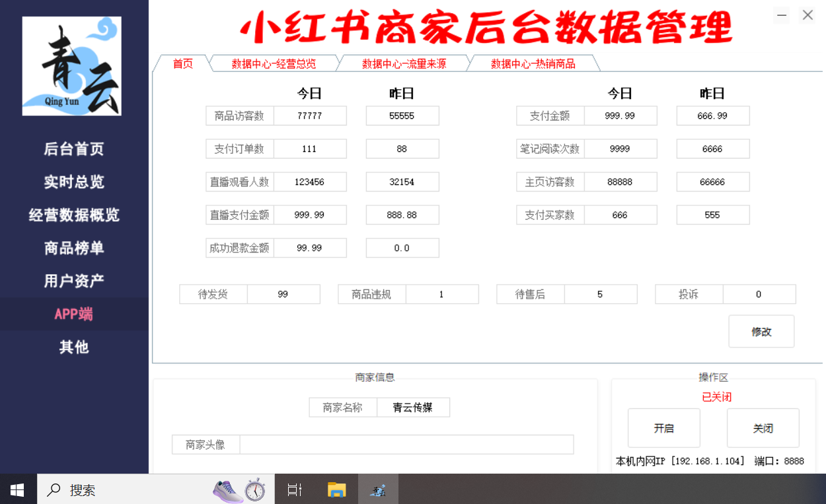The image size is (826, 504).
Task: Edit yesterday's 笔记阅读次数 field 6666
Action: (713, 149)
